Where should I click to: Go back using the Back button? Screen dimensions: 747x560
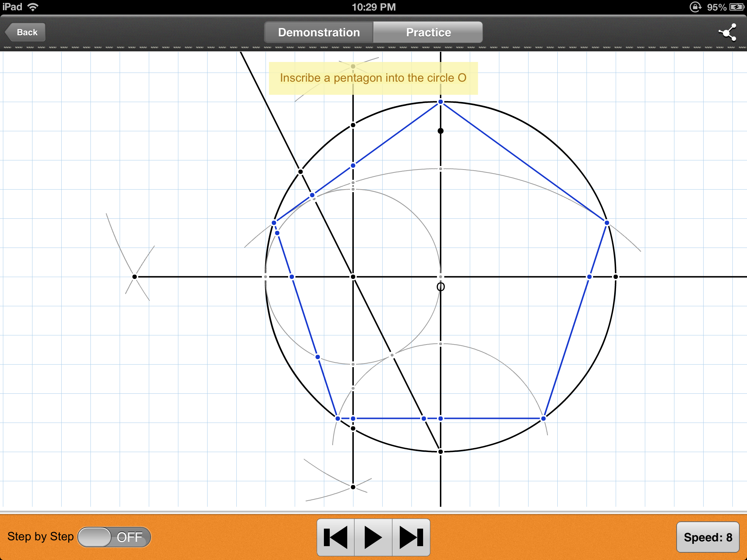point(26,32)
